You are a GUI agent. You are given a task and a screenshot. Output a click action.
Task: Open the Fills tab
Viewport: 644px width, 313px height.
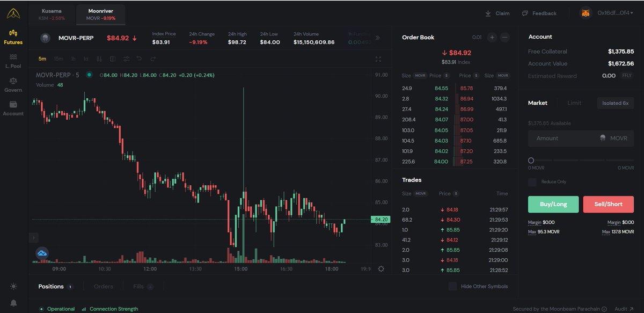[143, 287]
